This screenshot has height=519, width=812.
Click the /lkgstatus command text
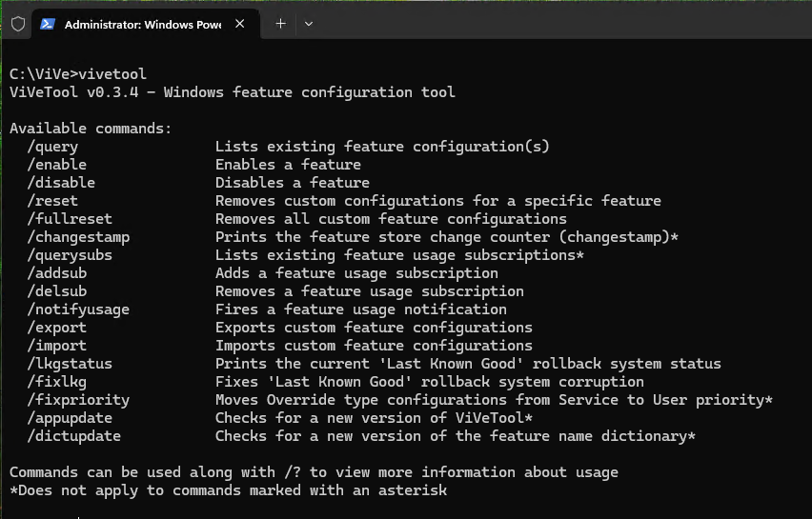70,364
